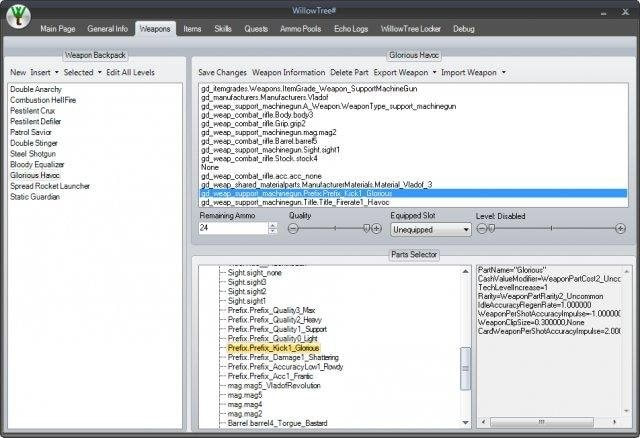
Task: Open the Debug tab
Action: (x=464, y=29)
